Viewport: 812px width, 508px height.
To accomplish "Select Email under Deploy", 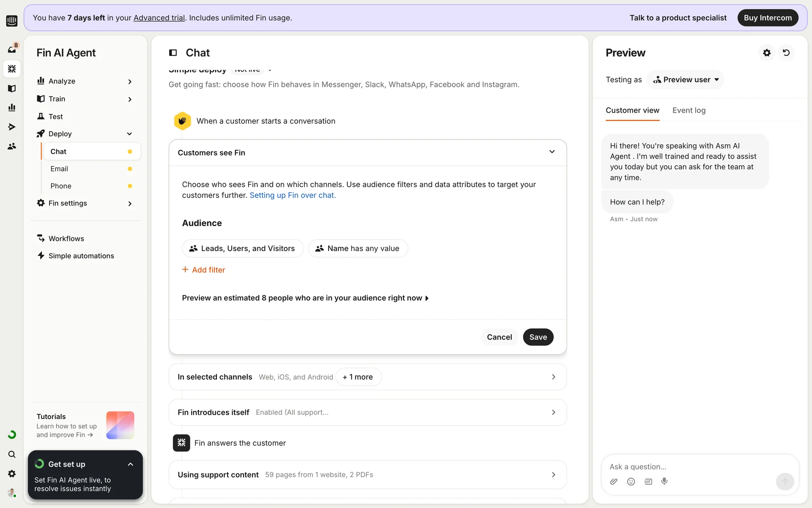I will pyautogui.click(x=59, y=169).
